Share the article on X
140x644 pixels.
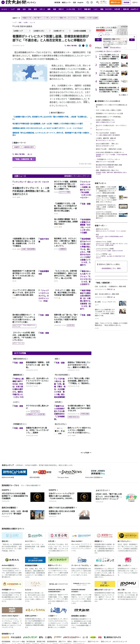(83, 45)
